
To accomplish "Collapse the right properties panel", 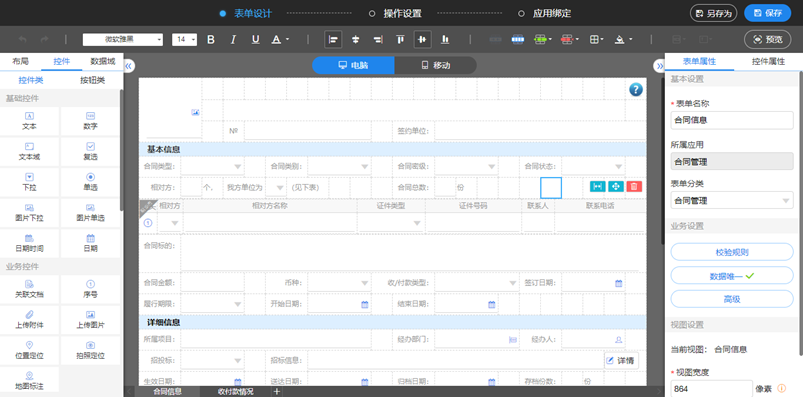I will pos(659,66).
